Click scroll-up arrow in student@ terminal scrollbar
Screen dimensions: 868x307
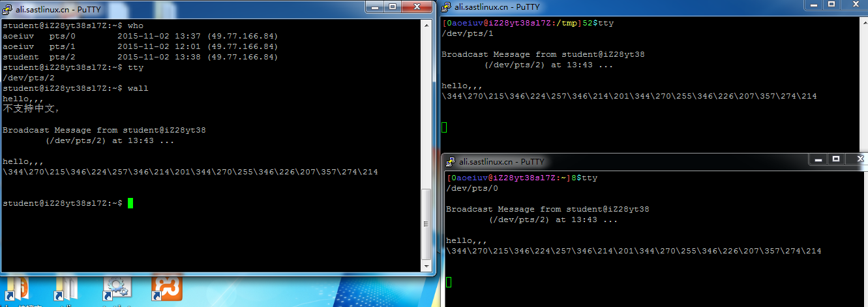click(x=426, y=25)
